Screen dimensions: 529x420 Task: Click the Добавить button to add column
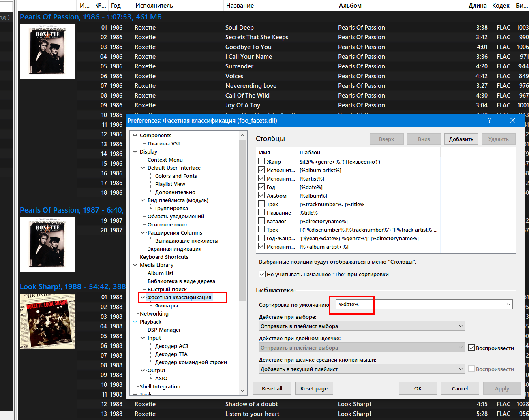(x=461, y=139)
